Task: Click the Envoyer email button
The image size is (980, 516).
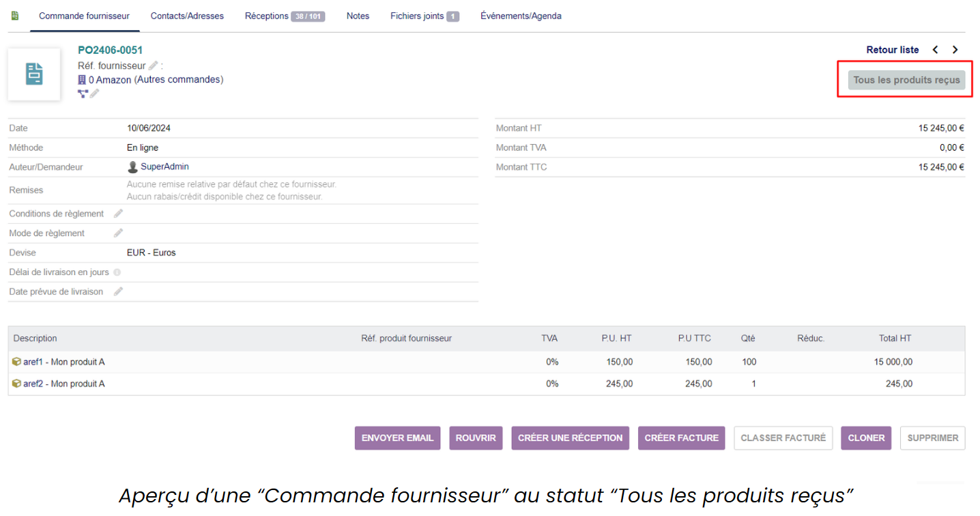Action: click(x=398, y=438)
